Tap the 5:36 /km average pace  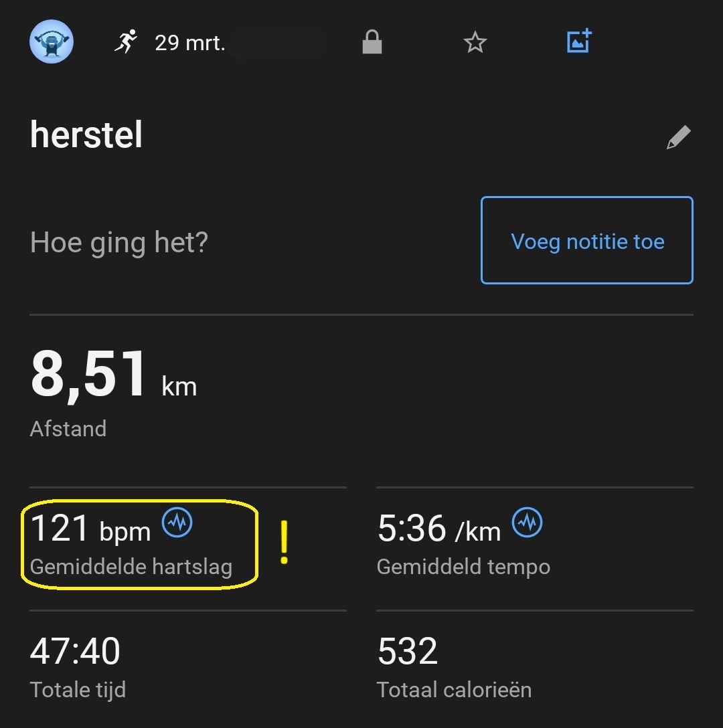pyautogui.click(x=438, y=529)
